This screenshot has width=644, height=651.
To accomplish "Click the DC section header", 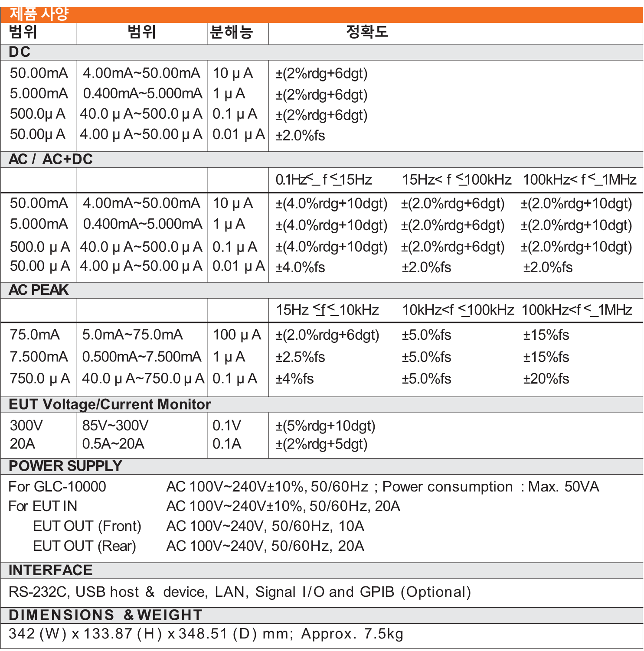I will coord(20,52).
